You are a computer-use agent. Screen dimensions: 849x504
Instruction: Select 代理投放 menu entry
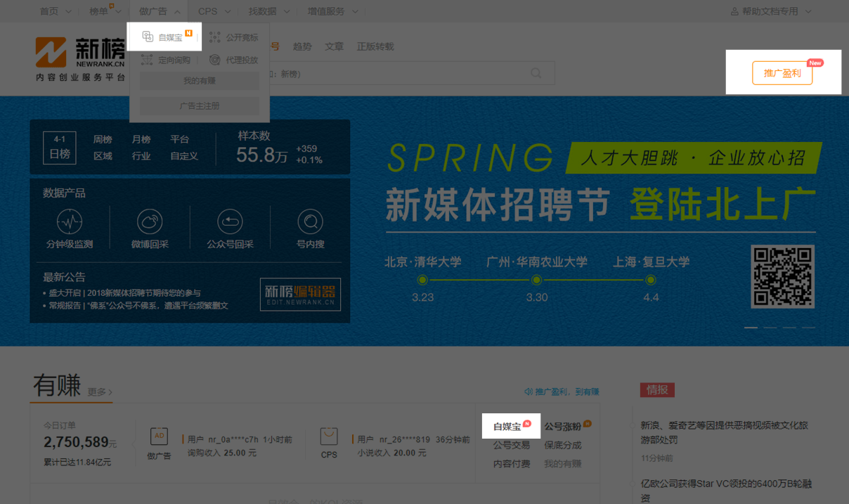242,60
